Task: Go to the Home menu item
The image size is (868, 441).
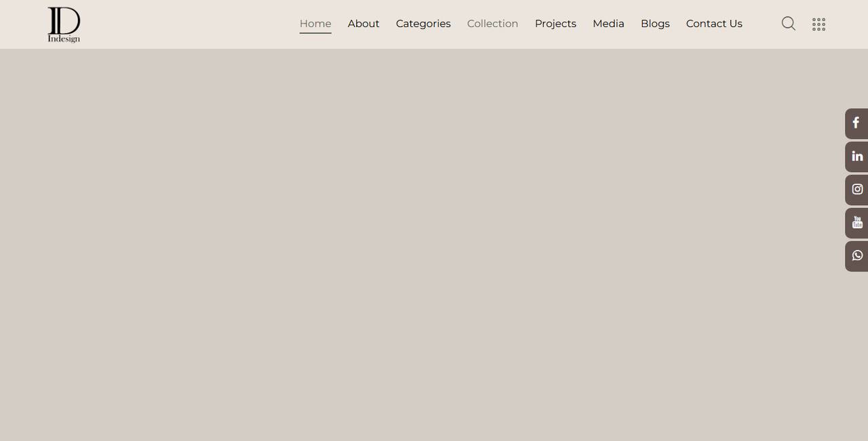Action: 315,24
